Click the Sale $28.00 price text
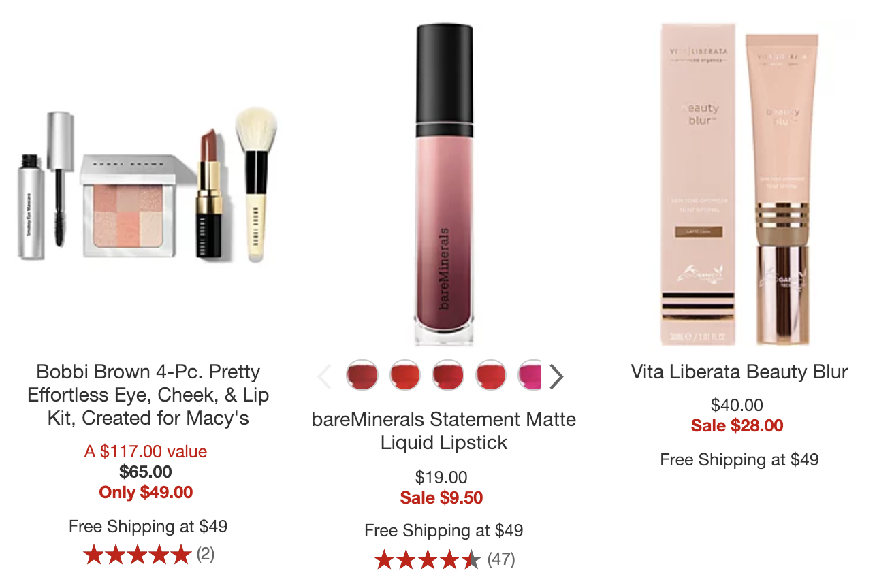 click(737, 426)
